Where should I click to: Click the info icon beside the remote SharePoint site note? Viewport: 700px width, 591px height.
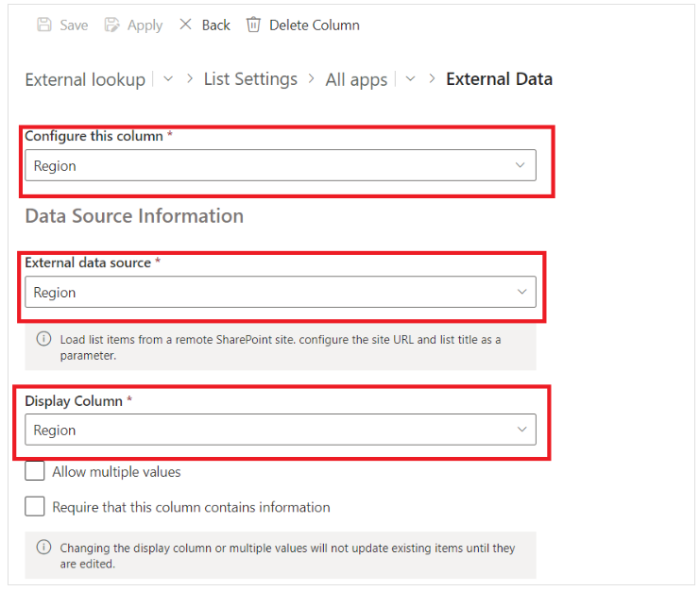coord(43,339)
